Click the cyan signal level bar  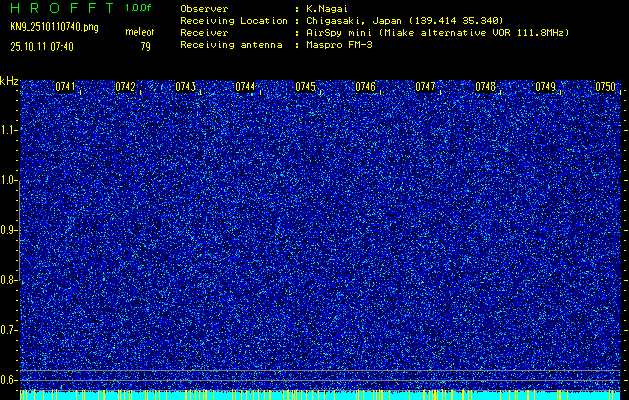coord(320,395)
